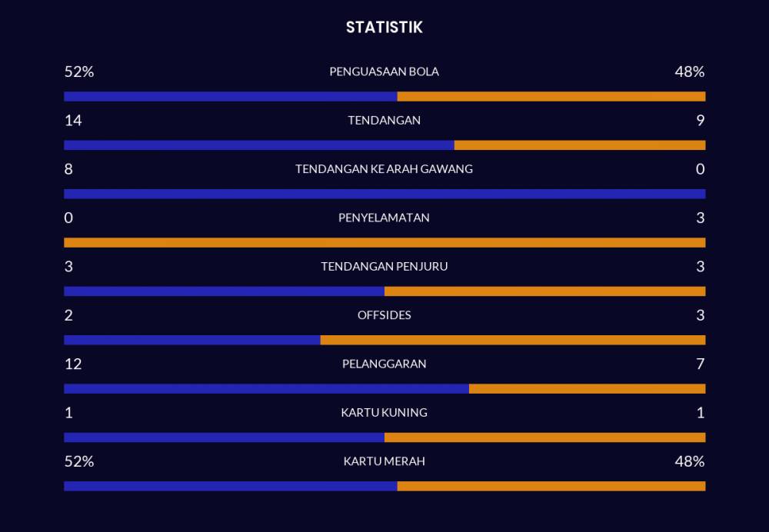The image size is (769, 532).
Task: Click the orange possession bar segment
Action: pyautogui.click(x=551, y=97)
